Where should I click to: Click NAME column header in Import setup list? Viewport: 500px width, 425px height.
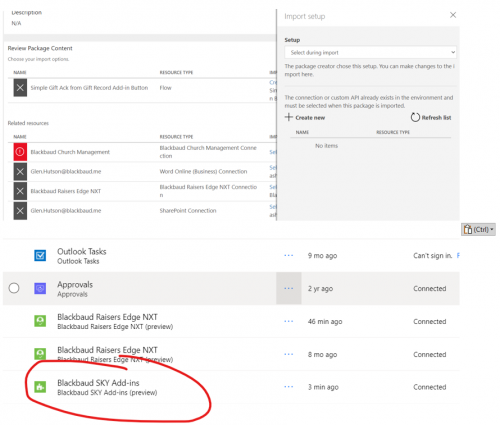[302, 132]
